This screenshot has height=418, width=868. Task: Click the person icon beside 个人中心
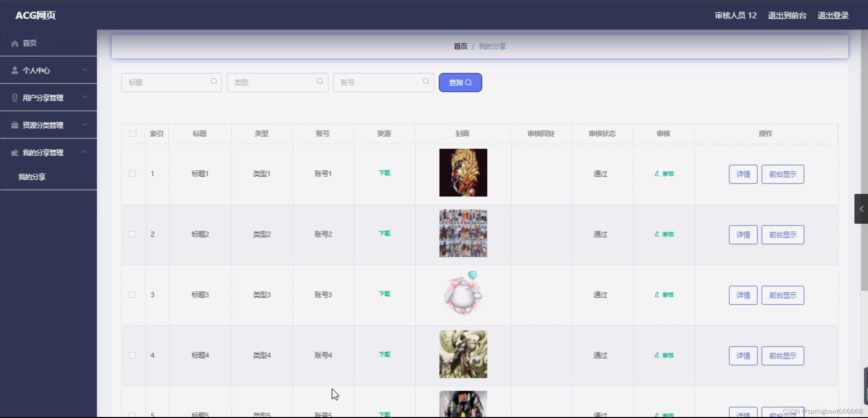click(x=15, y=70)
